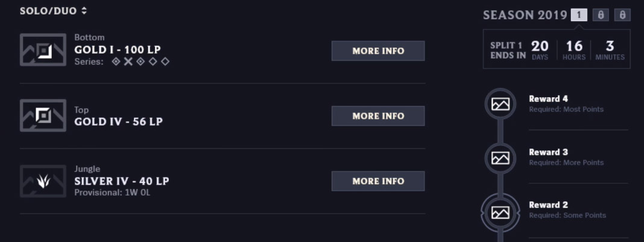
Task: Open More Info for Silver IV Jungle
Action: (x=378, y=181)
